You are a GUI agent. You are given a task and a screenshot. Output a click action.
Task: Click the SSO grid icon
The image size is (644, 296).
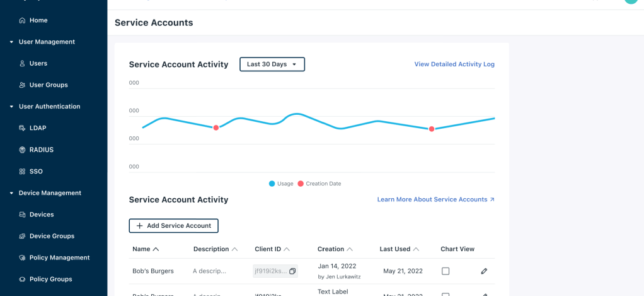(23, 172)
